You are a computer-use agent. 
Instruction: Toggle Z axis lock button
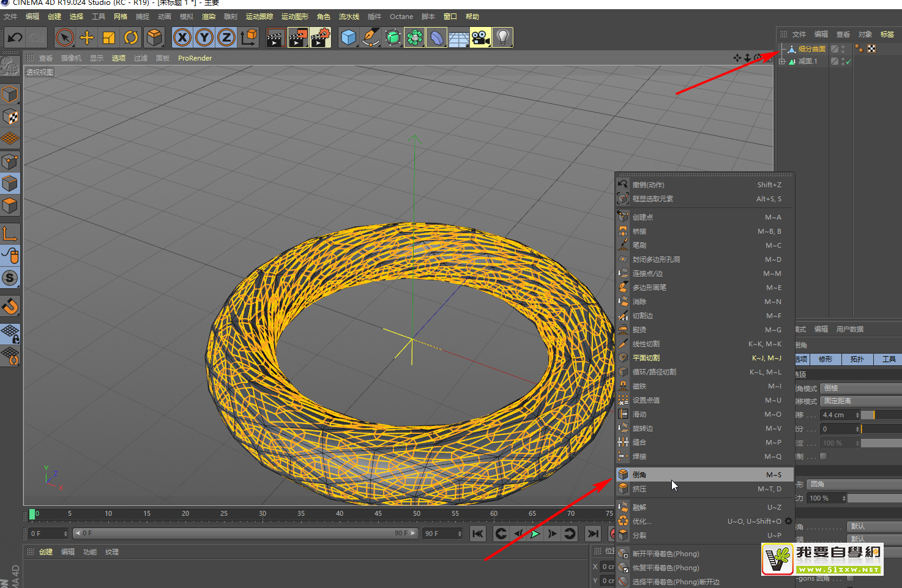click(x=226, y=38)
